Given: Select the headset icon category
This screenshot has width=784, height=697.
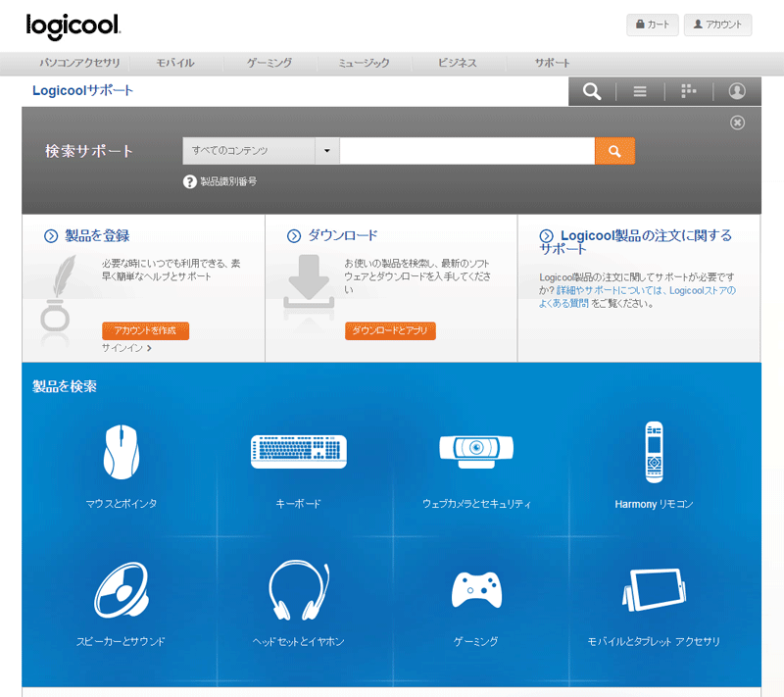Looking at the screenshot, I should point(299,590).
